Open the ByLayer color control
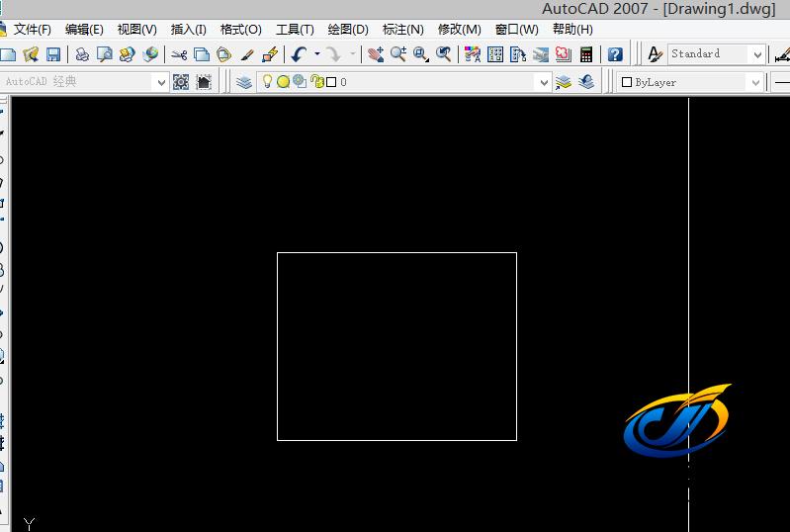Screen dimensions: 790x532 690,82
